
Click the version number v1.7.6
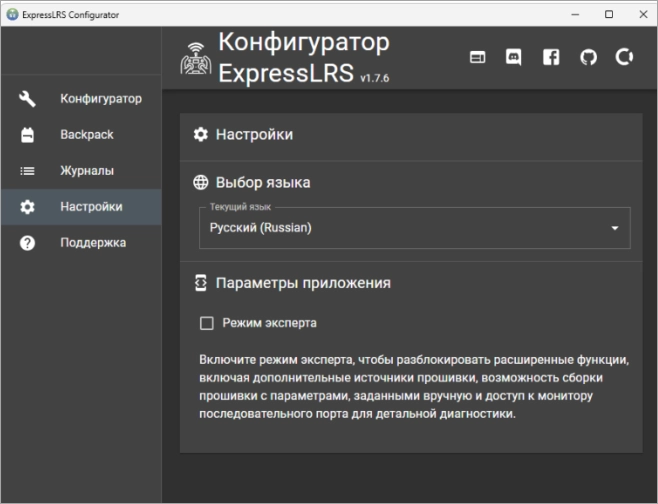[375, 78]
